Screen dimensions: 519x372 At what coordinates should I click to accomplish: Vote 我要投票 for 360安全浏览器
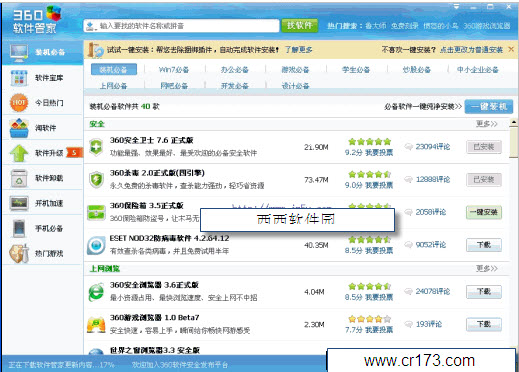[x=379, y=297]
